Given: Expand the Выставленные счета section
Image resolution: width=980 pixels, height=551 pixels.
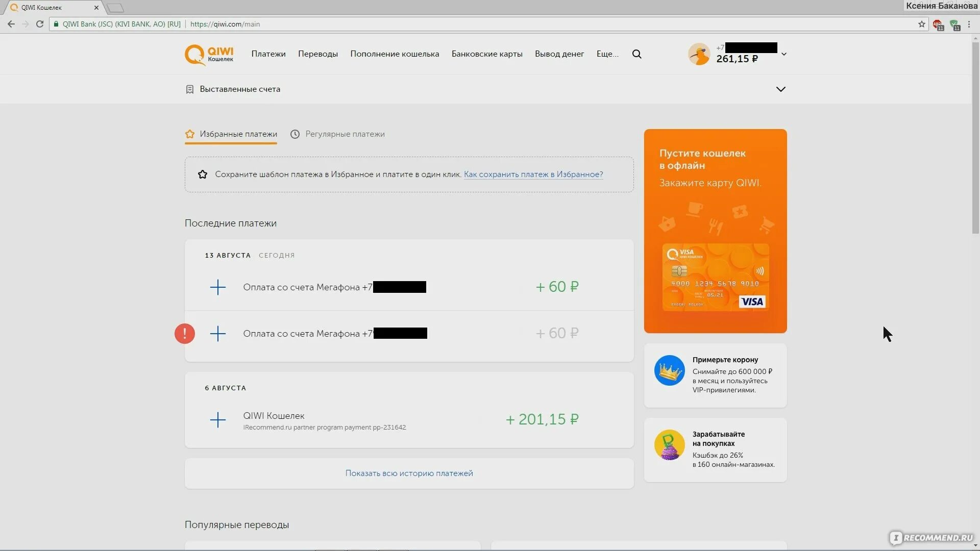Looking at the screenshot, I should tap(780, 89).
